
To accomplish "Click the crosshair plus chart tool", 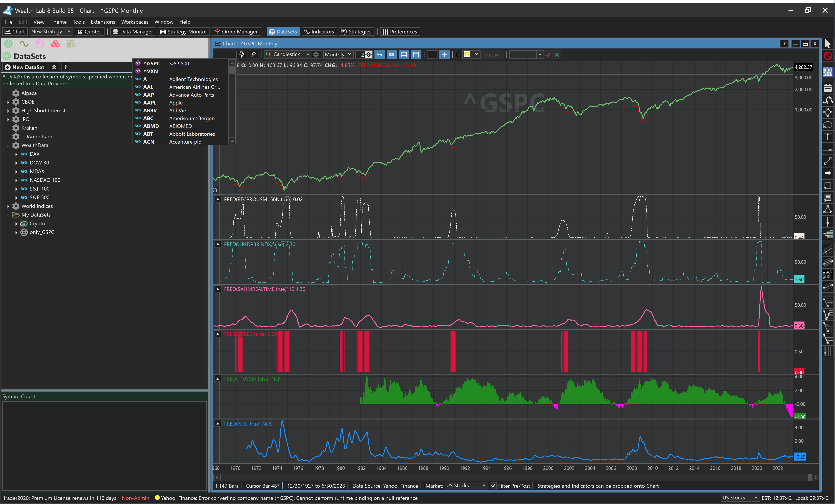I will tap(444, 55).
